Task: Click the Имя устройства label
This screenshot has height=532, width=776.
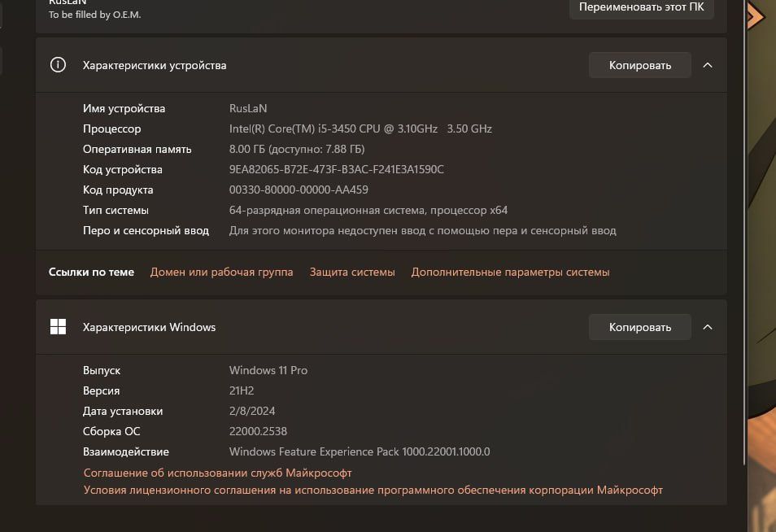Action: point(124,108)
